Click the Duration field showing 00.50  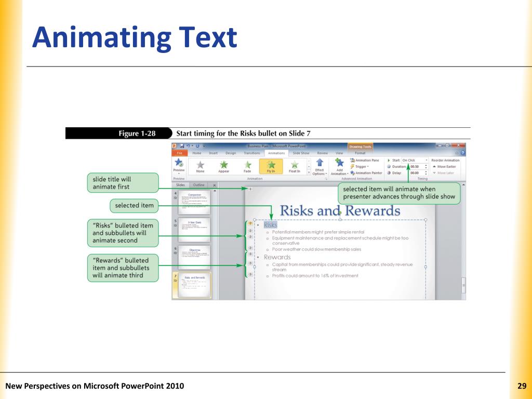[x=417, y=167]
